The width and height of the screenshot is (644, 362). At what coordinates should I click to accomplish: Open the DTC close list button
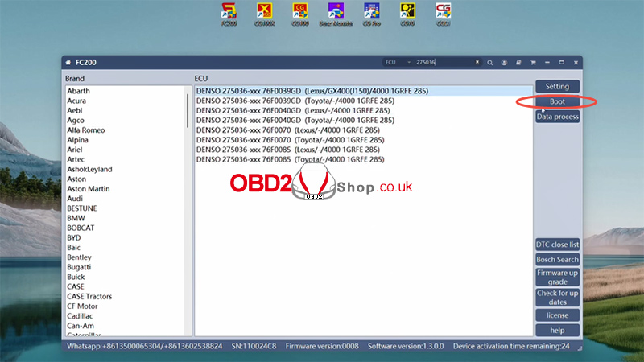tap(557, 245)
